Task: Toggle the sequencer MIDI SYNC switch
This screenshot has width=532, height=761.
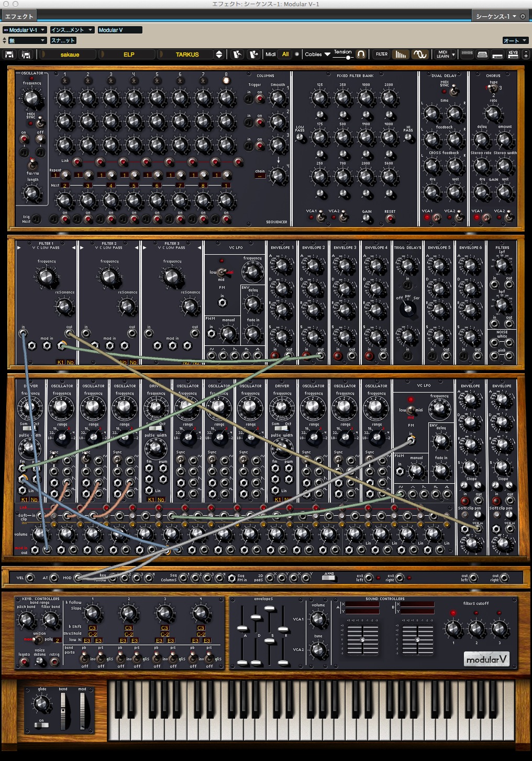Action: [x=39, y=123]
